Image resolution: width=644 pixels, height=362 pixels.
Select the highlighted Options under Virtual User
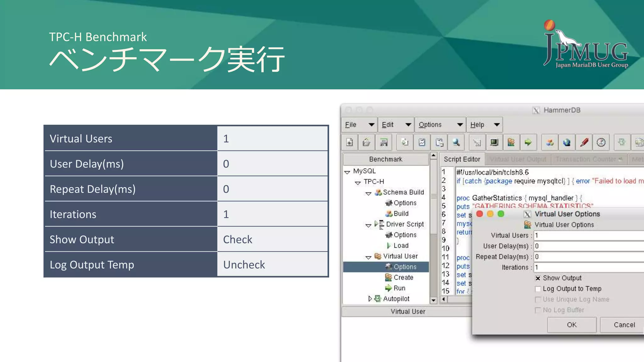click(x=386, y=267)
